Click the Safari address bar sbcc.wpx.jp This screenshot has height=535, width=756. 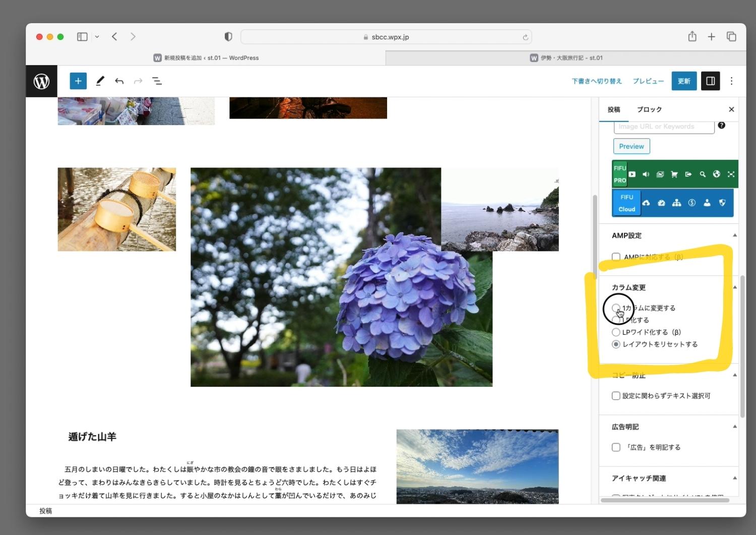point(386,37)
